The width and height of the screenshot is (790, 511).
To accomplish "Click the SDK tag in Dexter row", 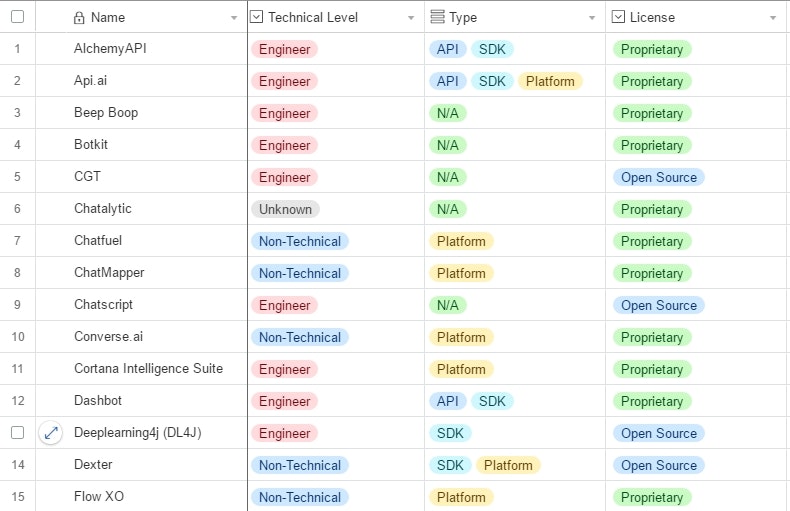I will [x=449, y=465].
